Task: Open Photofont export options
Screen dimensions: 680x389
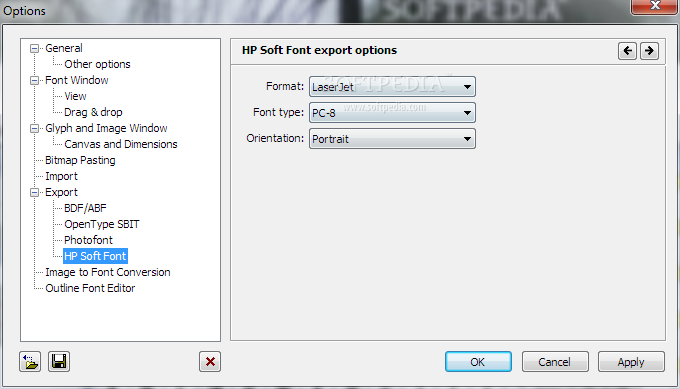Action: 88,240
